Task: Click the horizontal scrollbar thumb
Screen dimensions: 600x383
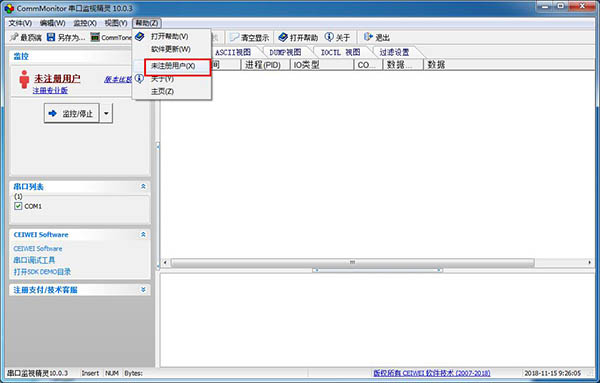Action: [x=352, y=262]
